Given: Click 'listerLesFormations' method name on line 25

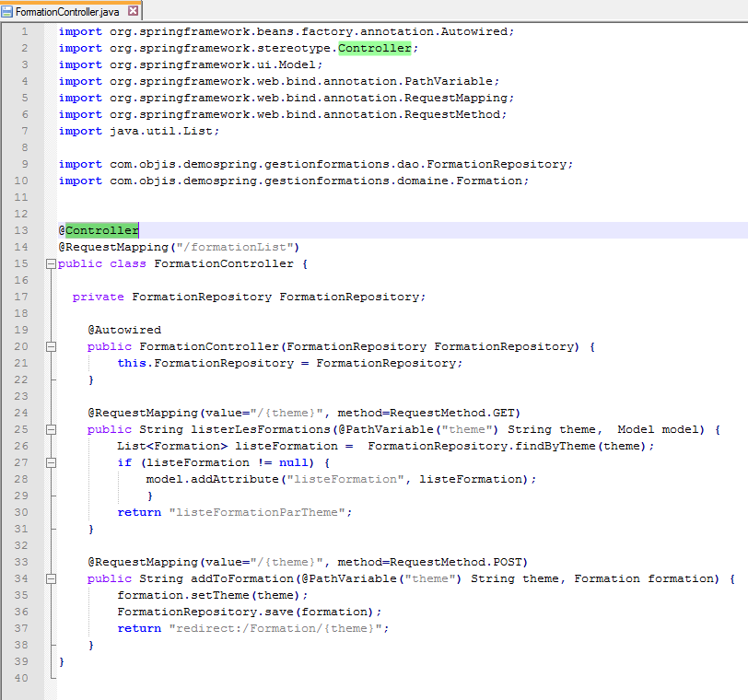Looking at the screenshot, I should [261, 429].
